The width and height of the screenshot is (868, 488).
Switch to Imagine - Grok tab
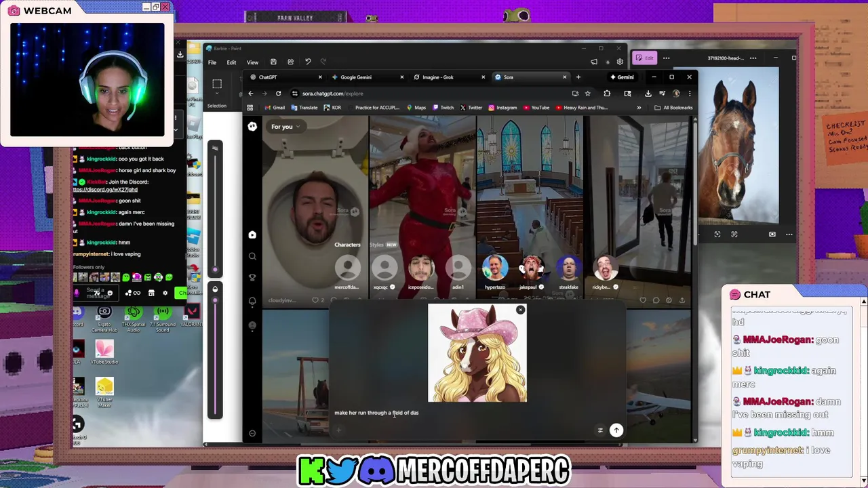(449, 77)
